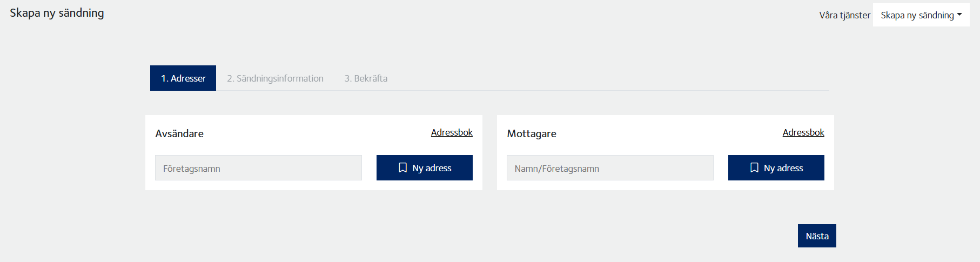Go to the 3. Bekräfta tab
980x262 pixels.
pyautogui.click(x=366, y=78)
